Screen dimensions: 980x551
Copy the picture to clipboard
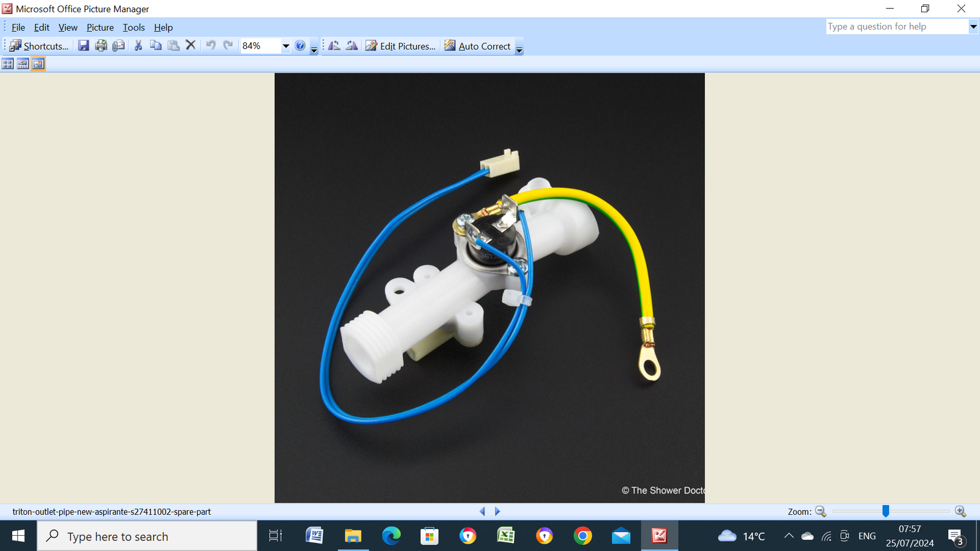tap(156, 46)
